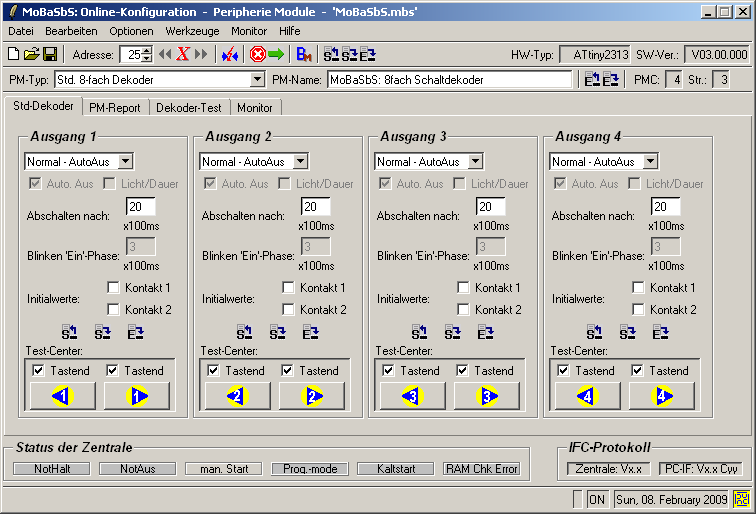Click the Kaltstart status button

(387, 468)
